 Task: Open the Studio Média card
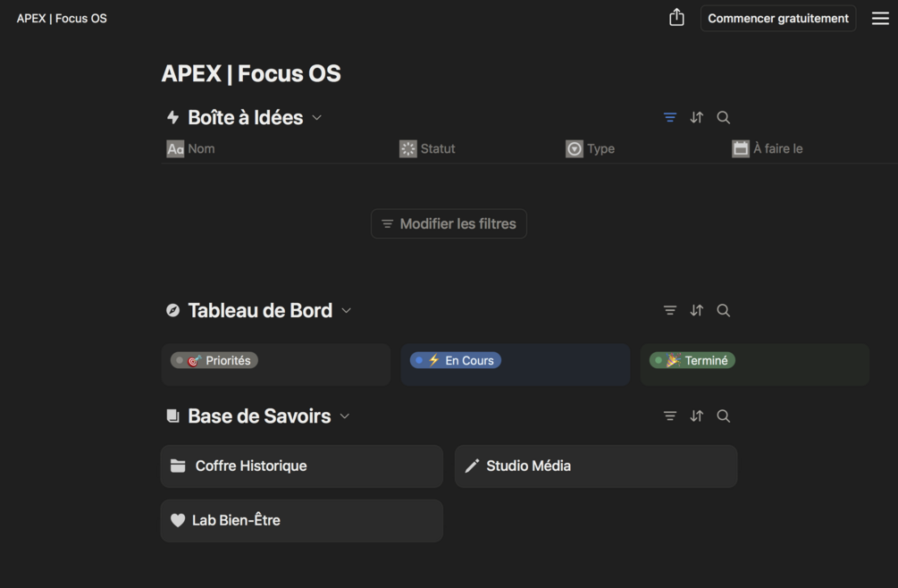click(596, 466)
